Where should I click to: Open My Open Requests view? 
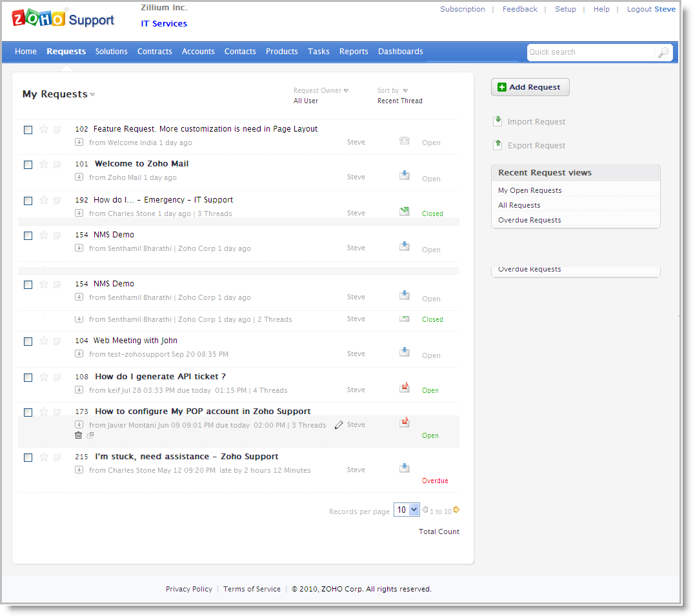coord(530,190)
